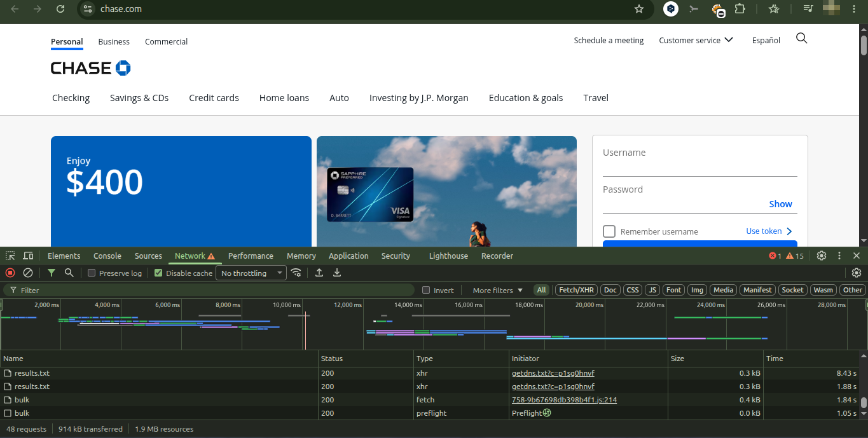
Task: Expand the Customer service menu
Action: click(x=696, y=40)
